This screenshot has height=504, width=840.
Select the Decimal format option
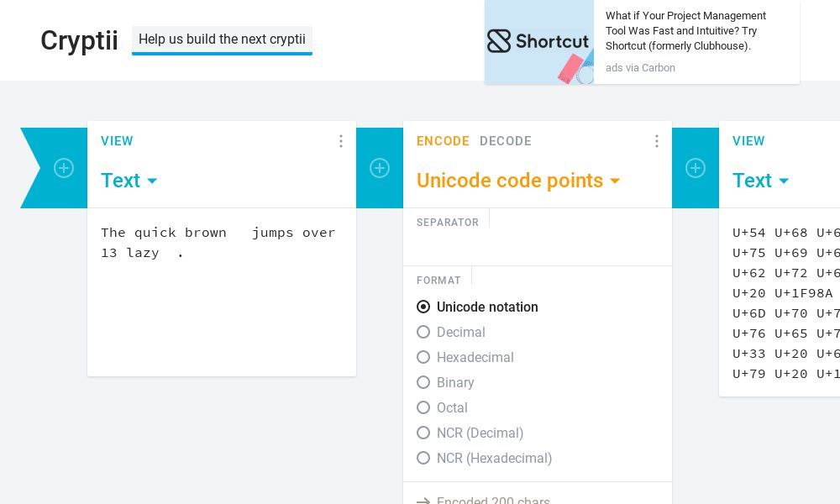(423, 332)
